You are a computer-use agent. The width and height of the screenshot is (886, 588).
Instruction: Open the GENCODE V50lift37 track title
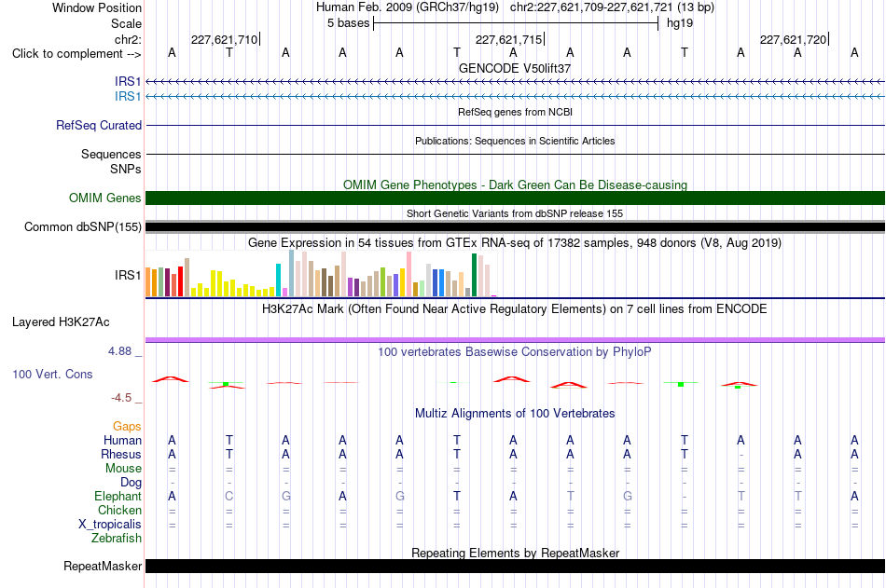pos(515,68)
